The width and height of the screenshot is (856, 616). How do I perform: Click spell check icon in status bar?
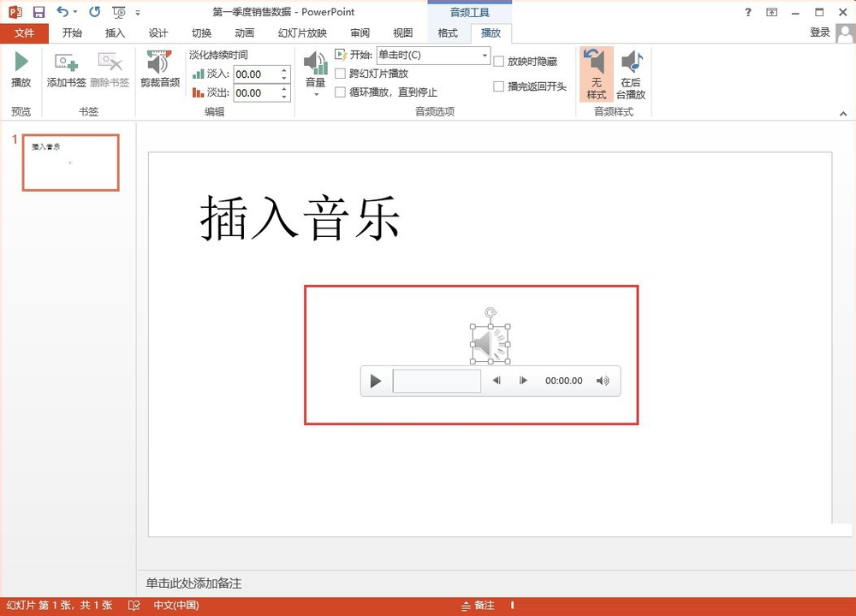[134, 605]
